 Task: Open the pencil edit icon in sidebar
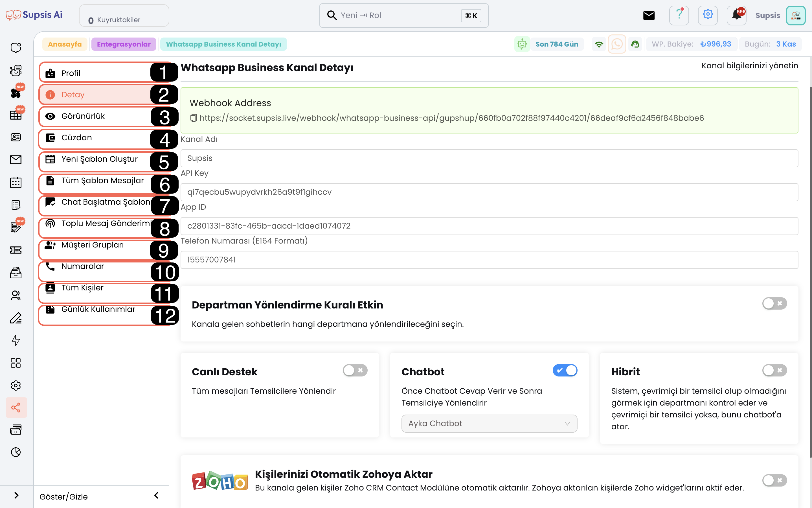click(16, 318)
